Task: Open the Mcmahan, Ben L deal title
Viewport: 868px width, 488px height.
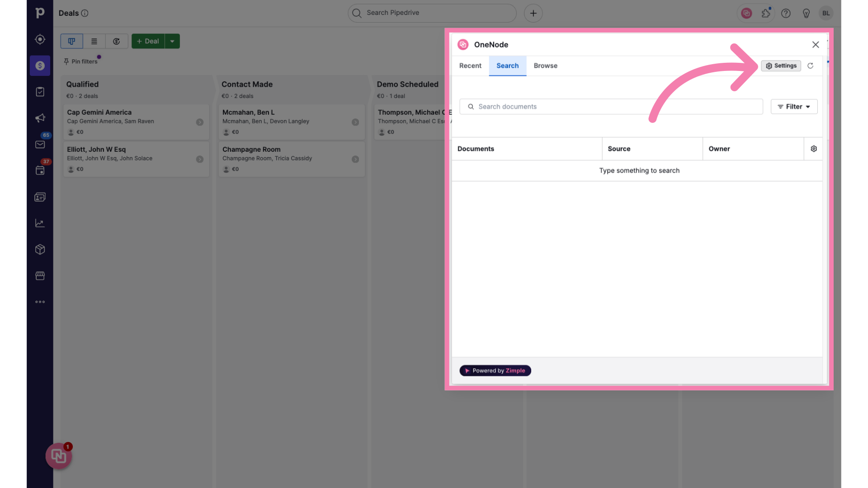Action: pos(248,113)
